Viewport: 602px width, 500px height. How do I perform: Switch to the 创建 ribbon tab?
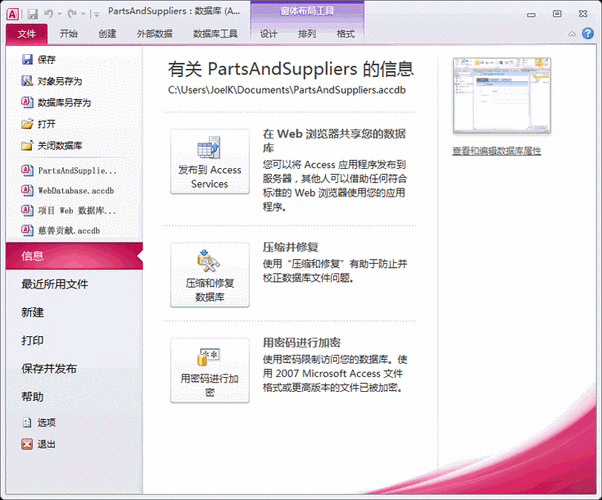tap(107, 34)
